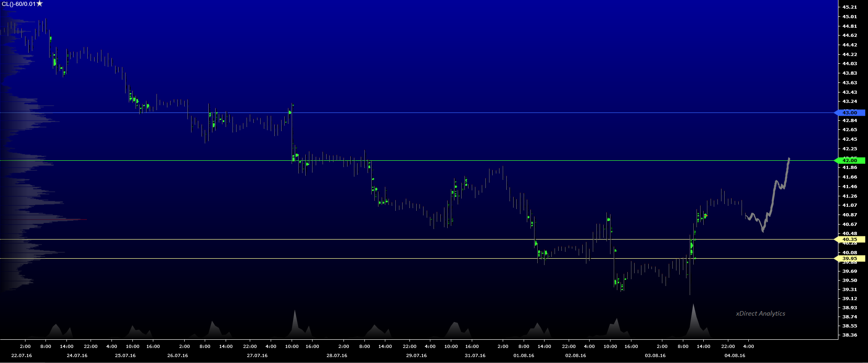Click the 22.07.16 date label on the time axis
This screenshot has width=868, height=363.
21,355
